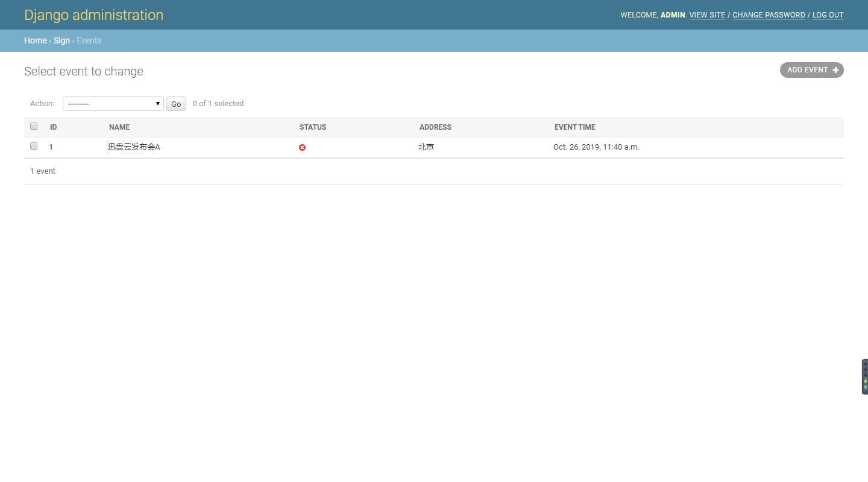Open the Django administration title link
Image resolution: width=868 pixels, height=482 pixels.
click(93, 15)
